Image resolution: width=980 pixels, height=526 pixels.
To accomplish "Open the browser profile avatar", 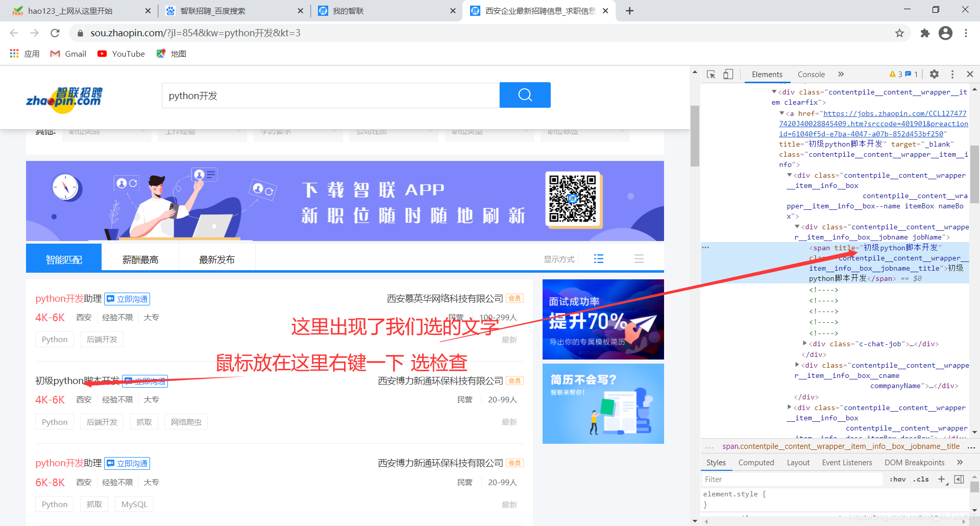I will pos(945,33).
